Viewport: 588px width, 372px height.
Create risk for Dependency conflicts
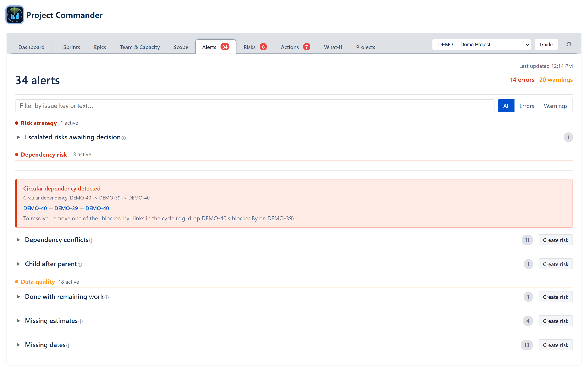click(556, 240)
